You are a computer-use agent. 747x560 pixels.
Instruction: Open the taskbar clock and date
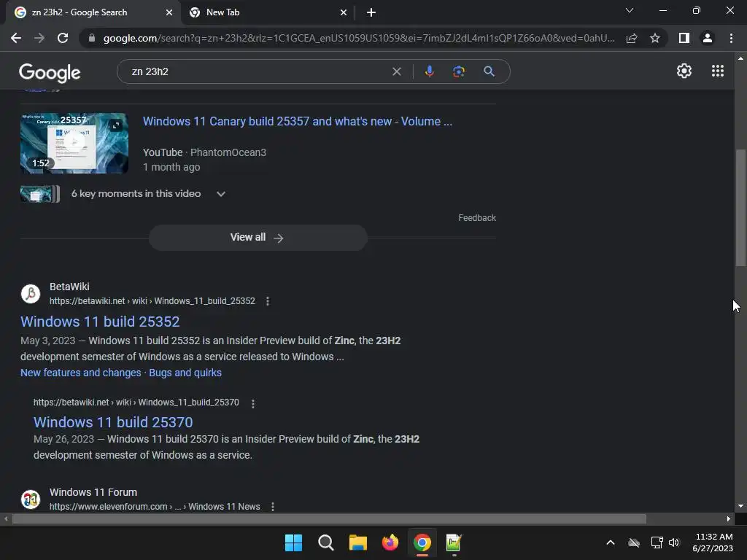pyautogui.click(x=713, y=542)
